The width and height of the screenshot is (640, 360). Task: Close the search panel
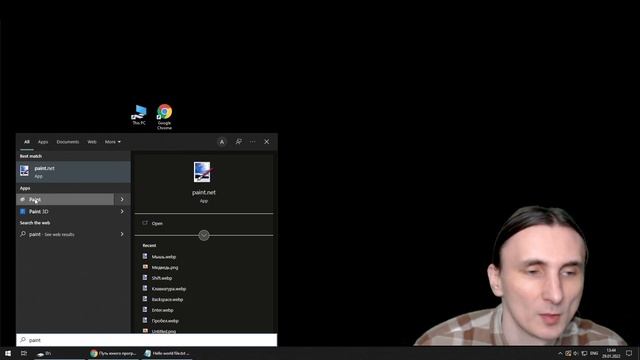coord(267,142)
